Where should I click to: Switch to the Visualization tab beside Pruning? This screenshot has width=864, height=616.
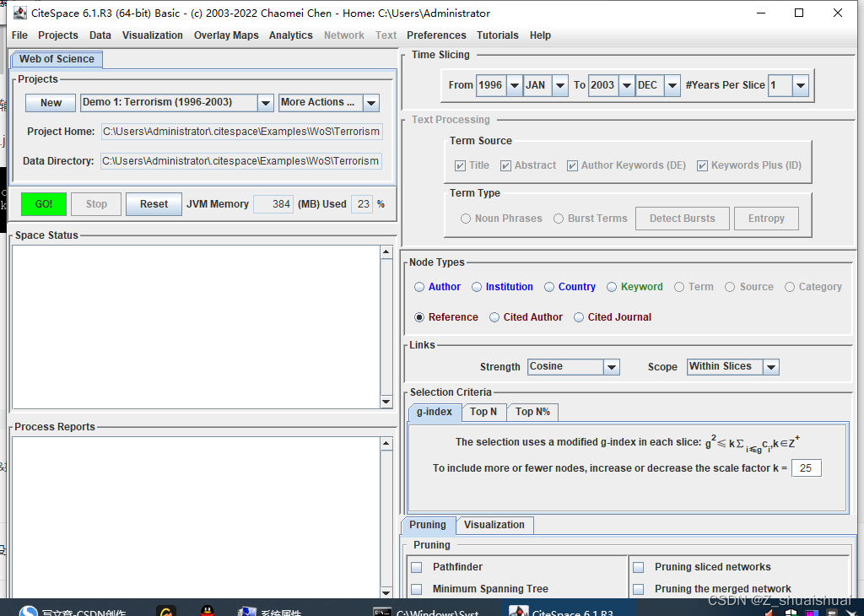(x=494, y=525)
